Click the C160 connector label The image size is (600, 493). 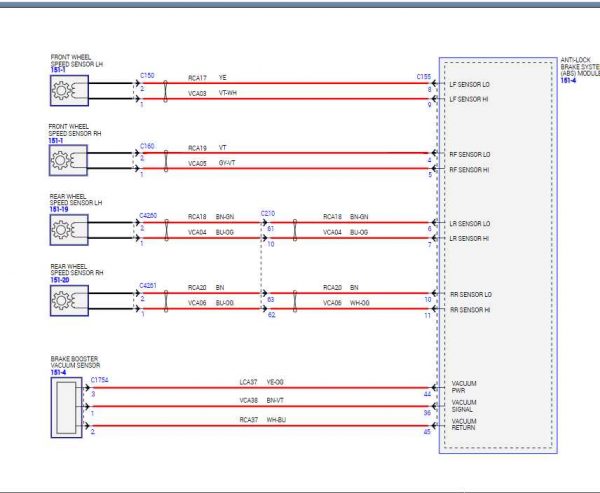click(147, 146)
